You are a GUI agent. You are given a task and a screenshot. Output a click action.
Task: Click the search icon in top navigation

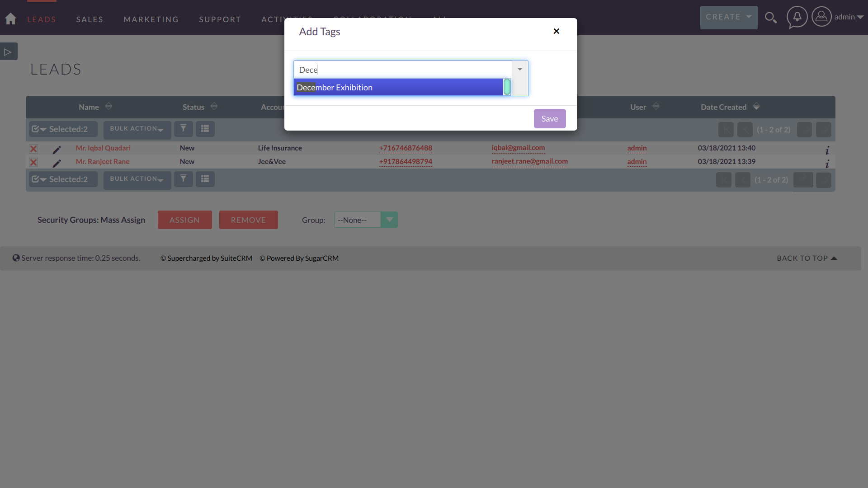[771, 17]
